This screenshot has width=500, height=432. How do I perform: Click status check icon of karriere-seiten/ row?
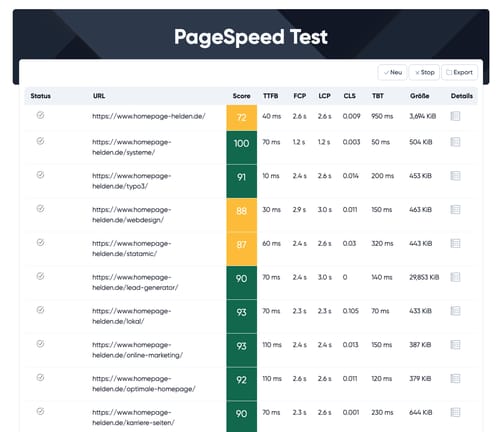pyautogui.click(x=40, y=411)
